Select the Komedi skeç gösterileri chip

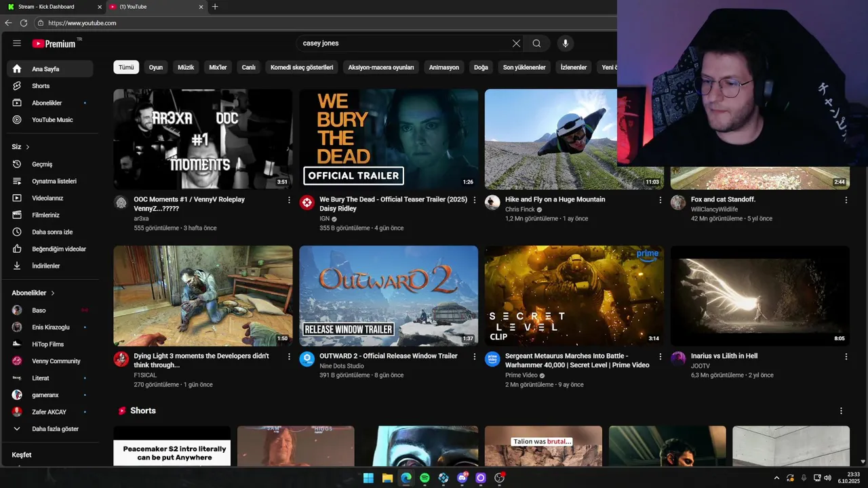(302, 67)
